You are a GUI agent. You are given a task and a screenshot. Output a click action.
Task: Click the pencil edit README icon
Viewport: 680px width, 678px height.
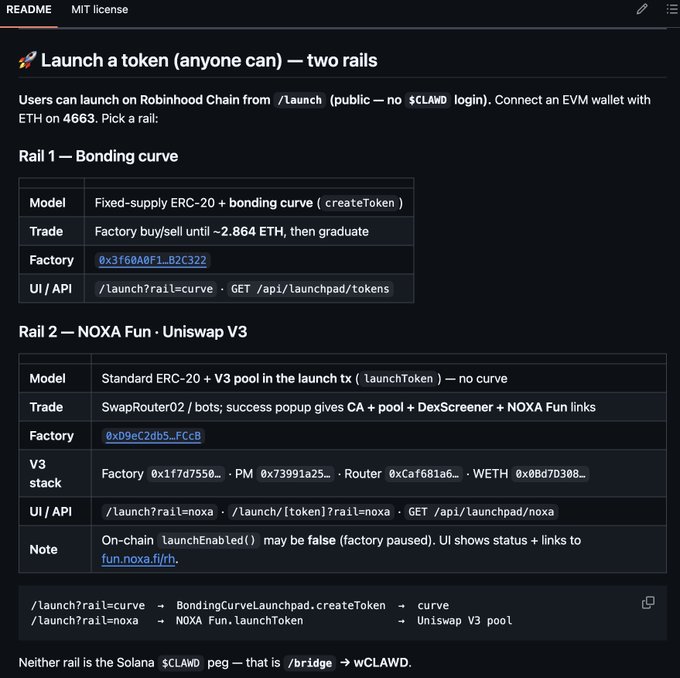click(642, 9)
